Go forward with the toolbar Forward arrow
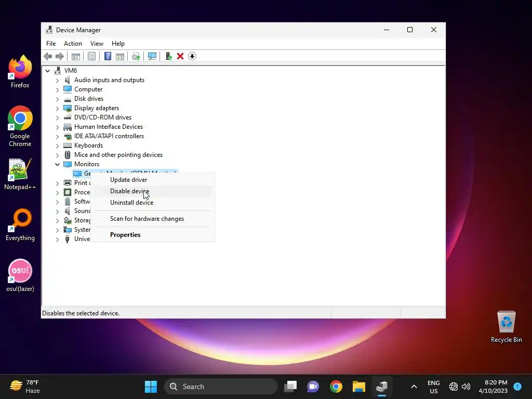Image resolution: width=532 pixels, height=399 pixels. tap(60, 56)
